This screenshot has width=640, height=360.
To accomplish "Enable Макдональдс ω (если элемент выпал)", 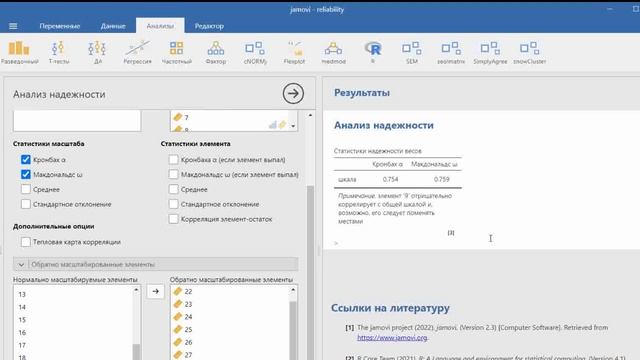I will 173,174.
